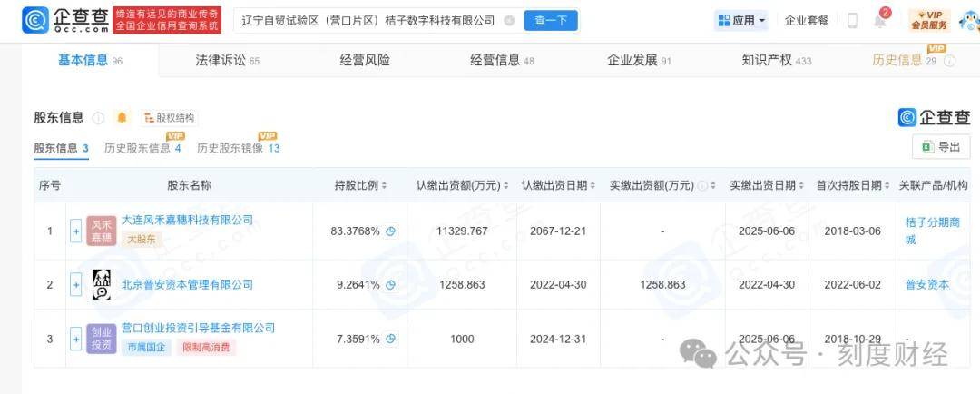
Task: Expand row for 大连风禾嘉穗科技有限公司
Action: click(x=75, y=231)
